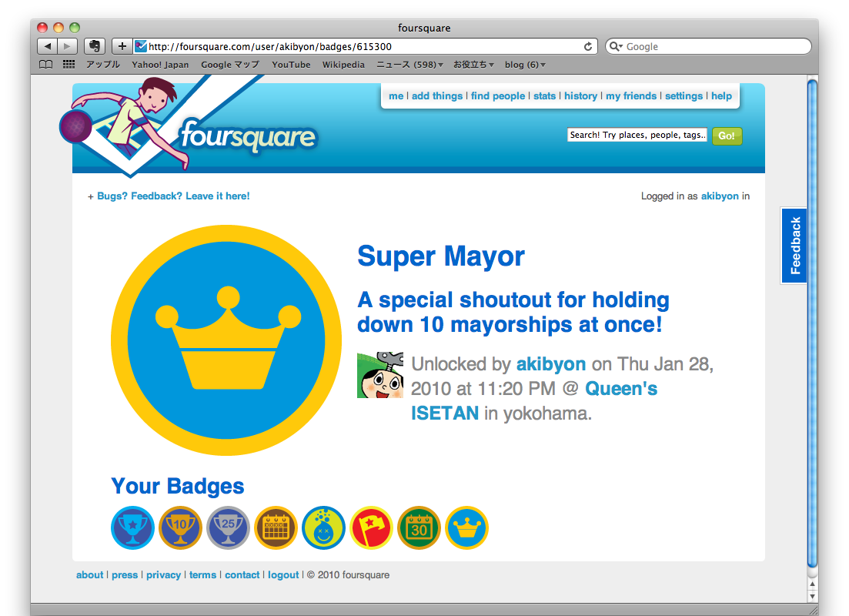Open akibyon's profile avatar picture
Viewport: 849px width, 616px height.
[380, 375]
